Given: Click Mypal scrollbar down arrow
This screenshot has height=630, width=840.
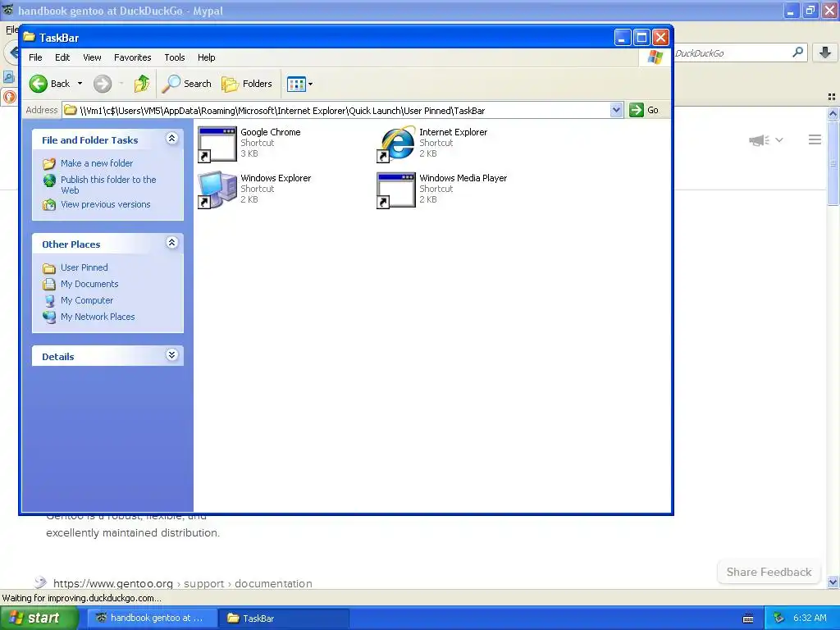Looking at the screenshot, I should point(833,582).
